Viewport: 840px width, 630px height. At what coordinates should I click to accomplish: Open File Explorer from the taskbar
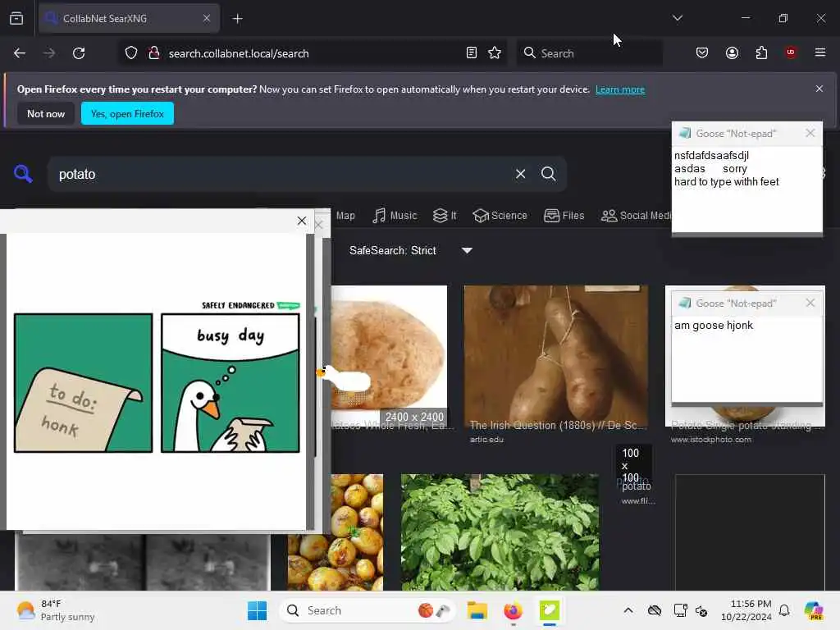(x=477, y=610)
